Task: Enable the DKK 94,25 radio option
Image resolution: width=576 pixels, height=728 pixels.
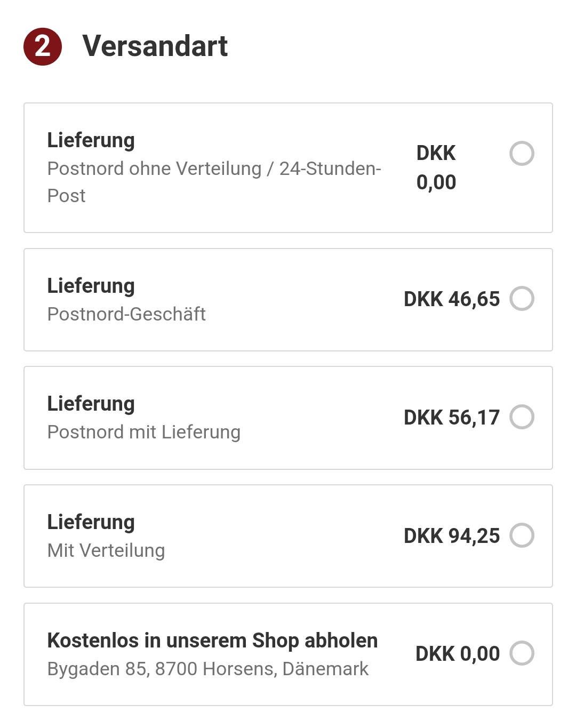Action: click(x=522, y=535)
